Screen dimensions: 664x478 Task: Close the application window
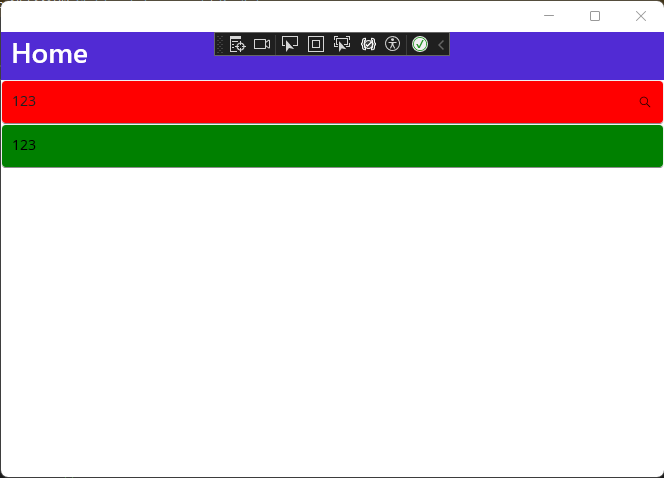641,16
